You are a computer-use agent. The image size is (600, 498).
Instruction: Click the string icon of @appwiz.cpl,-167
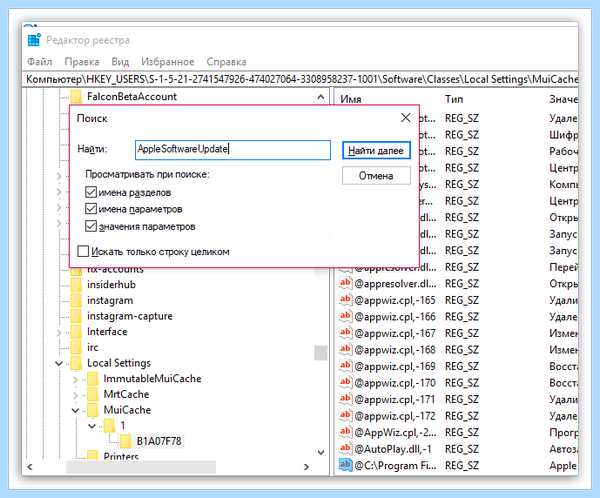click(x=345, y=333)
